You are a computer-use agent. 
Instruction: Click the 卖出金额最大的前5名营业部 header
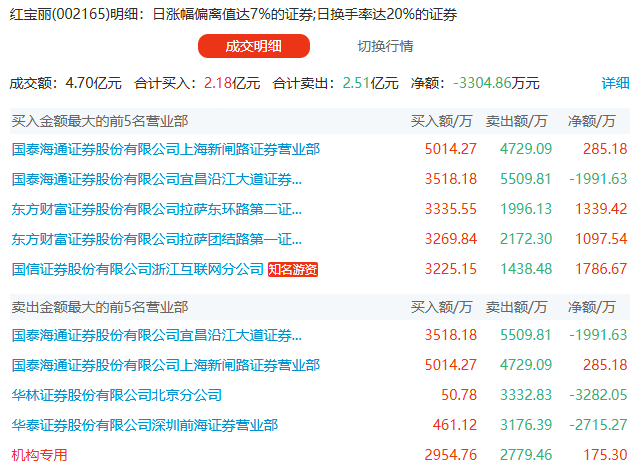click(x=100, y=307)
